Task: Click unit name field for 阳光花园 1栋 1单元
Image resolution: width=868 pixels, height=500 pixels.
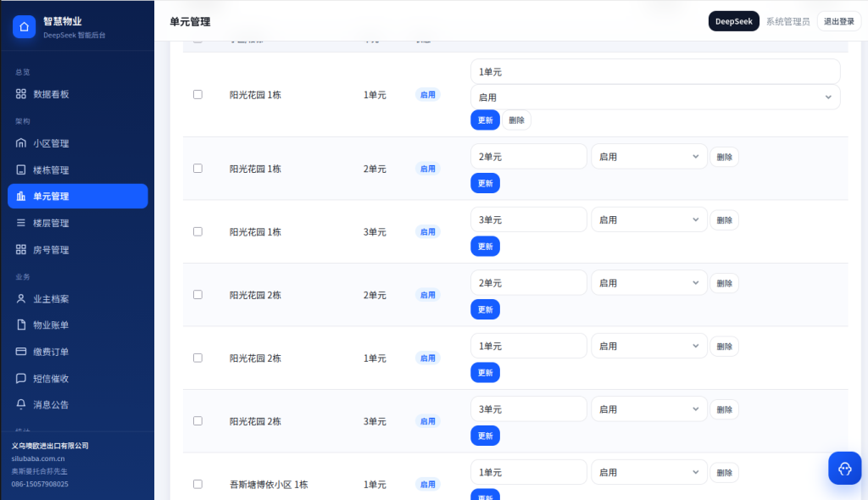Action: [x=655, y=71]
